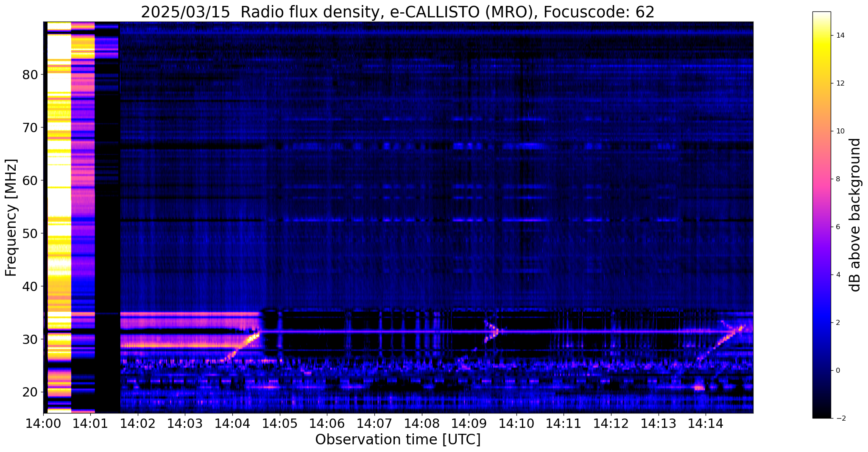Screen dimensions: 868x452
Task: Click the 14:11 time tick label
Action: pyautogui.click(x=564, y=423)
